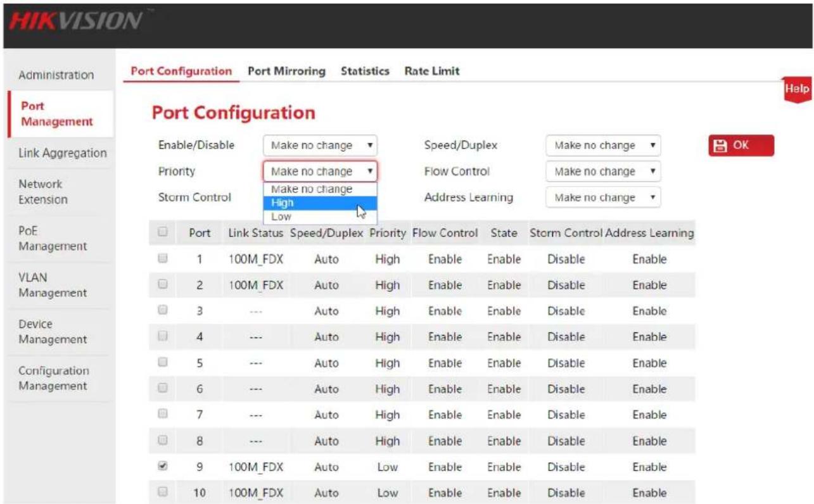This screenshot has width=814, height=504.
Task: Click 100M_FDX link status of port 1
Action: point(256,259)
